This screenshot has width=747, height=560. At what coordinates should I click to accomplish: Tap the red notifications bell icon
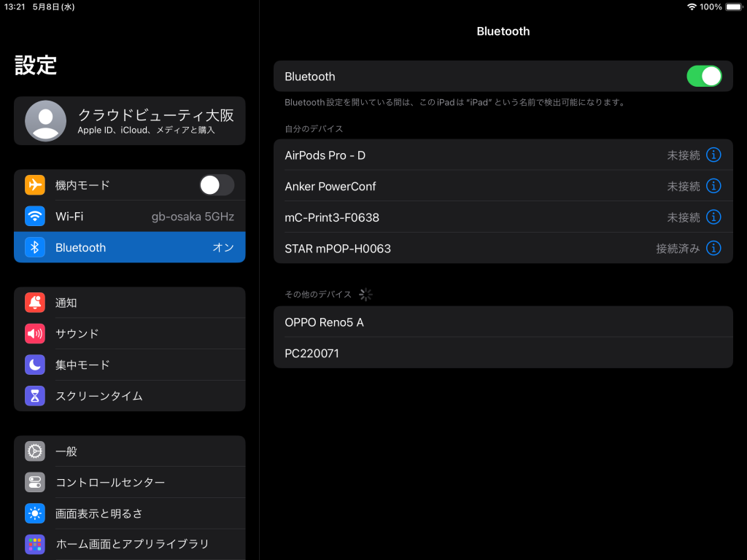(35, 303)
